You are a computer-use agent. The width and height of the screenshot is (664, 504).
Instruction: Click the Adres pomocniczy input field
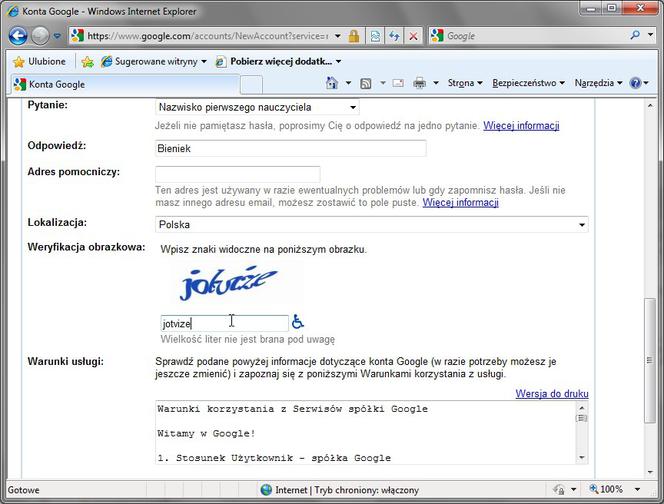[238, 174]
